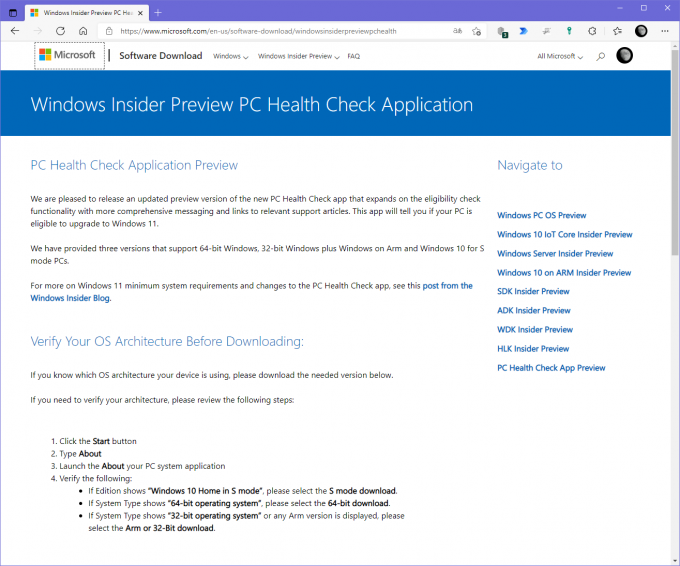This screenshot has width=680, height=566.
Task: Open the translate page icon
Action: pos(458,31)
